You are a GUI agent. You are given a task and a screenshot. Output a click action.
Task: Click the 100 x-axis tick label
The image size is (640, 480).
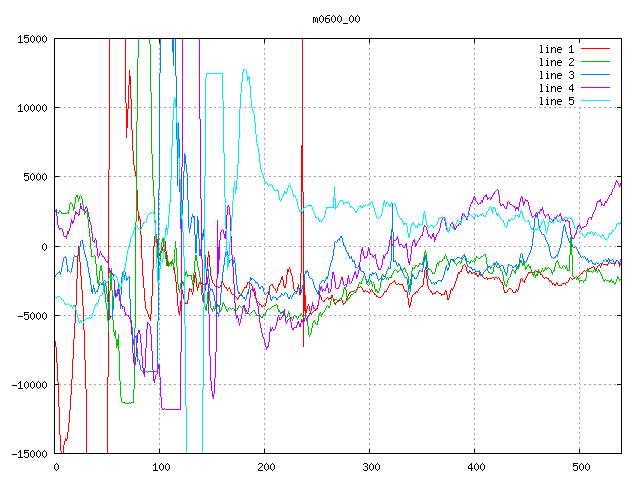point(160,467)
